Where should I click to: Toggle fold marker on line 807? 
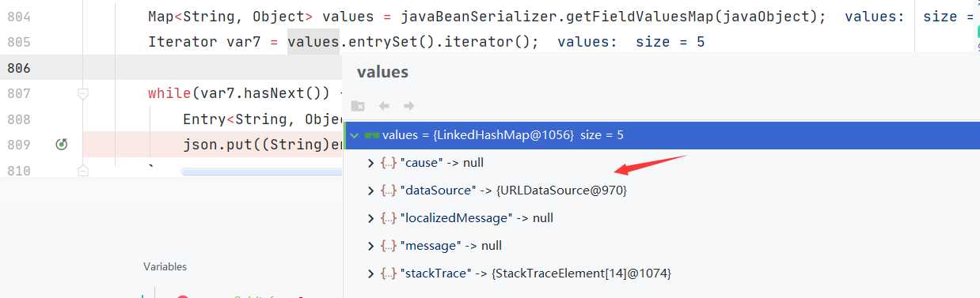[x=83, y=93]
